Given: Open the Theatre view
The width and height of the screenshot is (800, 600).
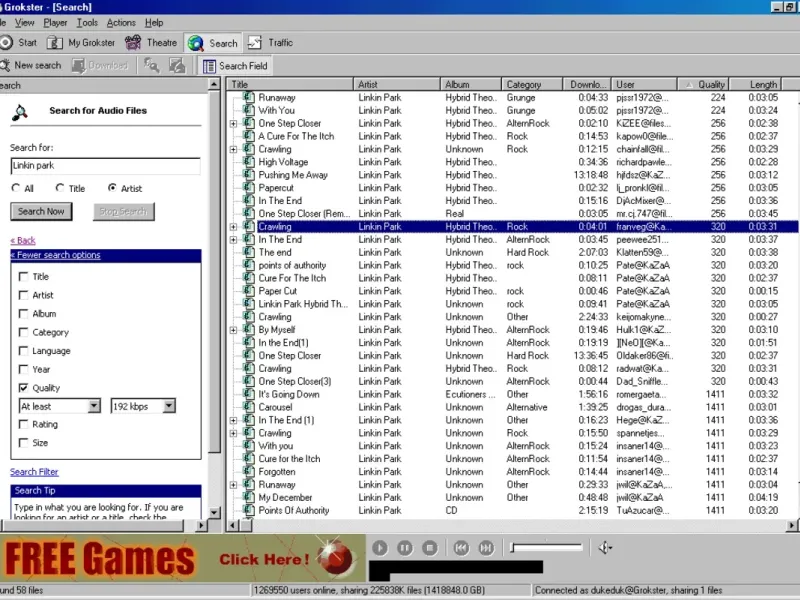Looking at the screenshot, I should pyautogui.click(x=151, y=43).
